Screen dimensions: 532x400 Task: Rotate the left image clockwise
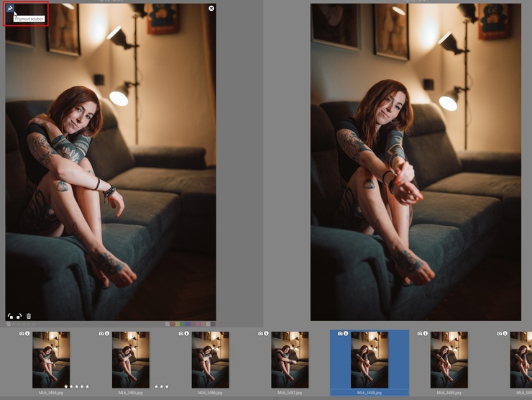(x=19, y=316)
